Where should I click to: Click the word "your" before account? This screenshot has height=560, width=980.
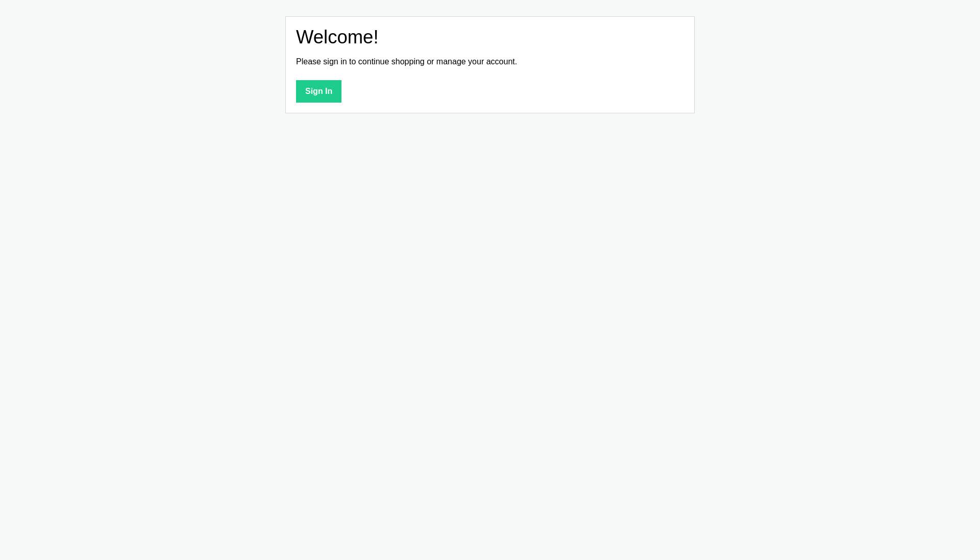476,62
